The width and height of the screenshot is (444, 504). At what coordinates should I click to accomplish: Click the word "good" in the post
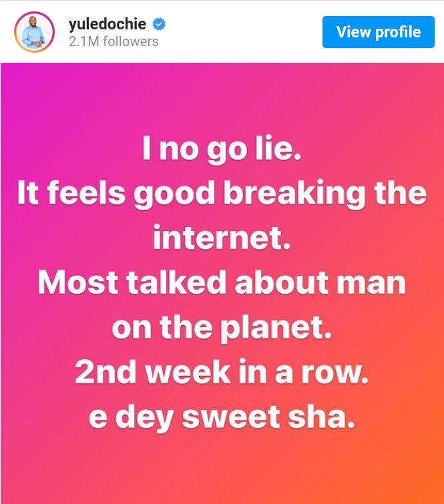174,195
